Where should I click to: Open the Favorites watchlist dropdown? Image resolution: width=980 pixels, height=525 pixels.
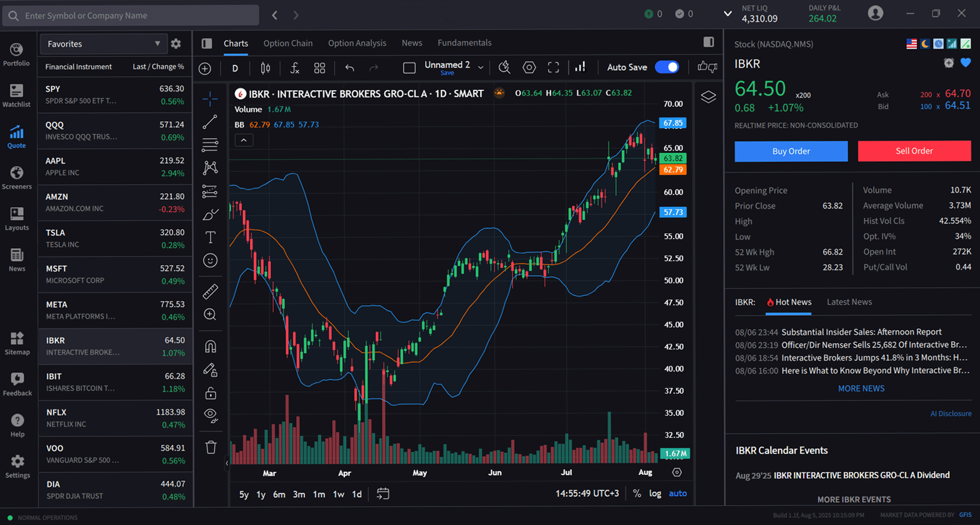103,44
